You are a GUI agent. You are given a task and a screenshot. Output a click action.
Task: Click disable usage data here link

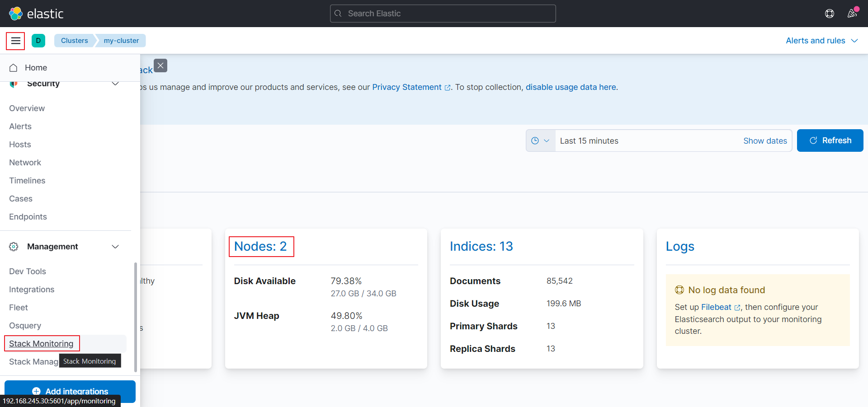pyautogui.click(x=571, y=87)
